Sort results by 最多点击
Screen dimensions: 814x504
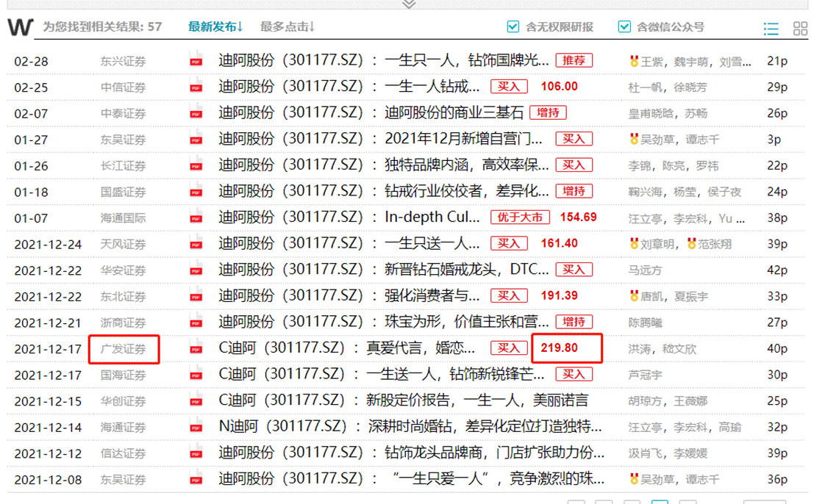287,27
